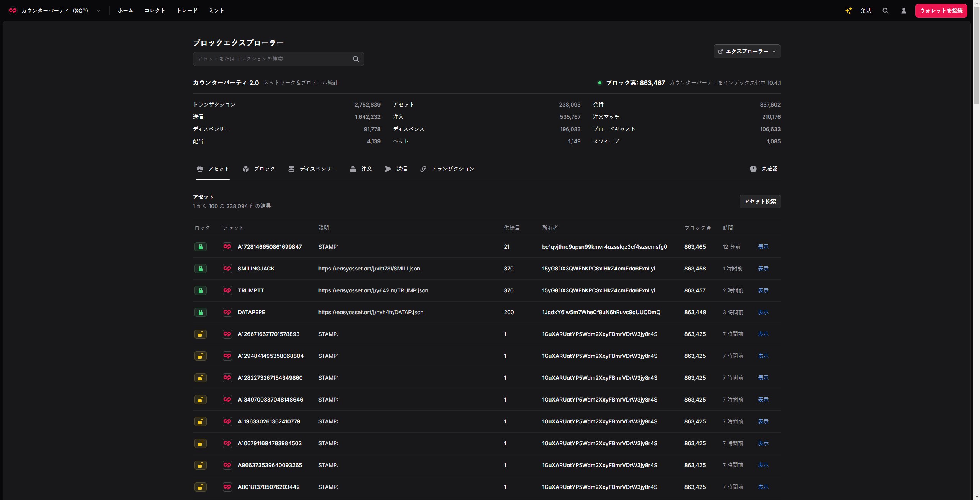Open the sparkle discover icon
The width and height of the screenshot is (980, 500).
click(x=848, y=11)
